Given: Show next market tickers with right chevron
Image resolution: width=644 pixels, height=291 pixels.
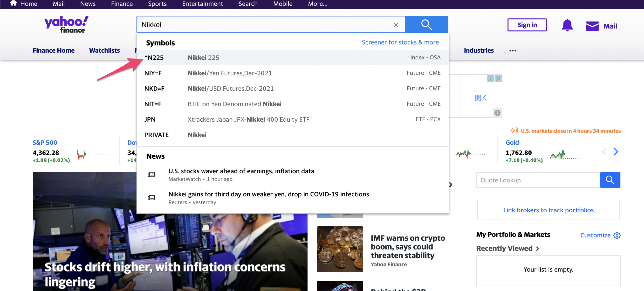Looking at the screenshot, I should (x=616, y=151).
